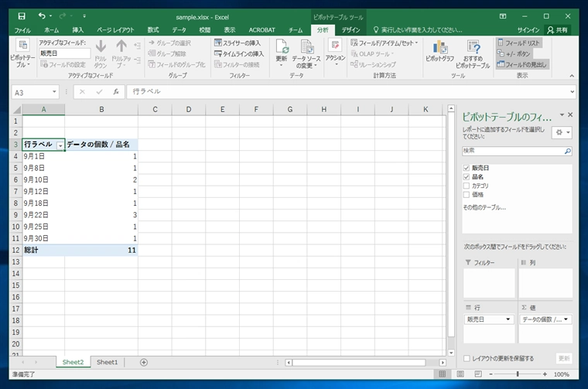The height and width of the screenshot is (389, 588).
Task: Click Sign in (サインイン)
Action: tap(528, 29)
